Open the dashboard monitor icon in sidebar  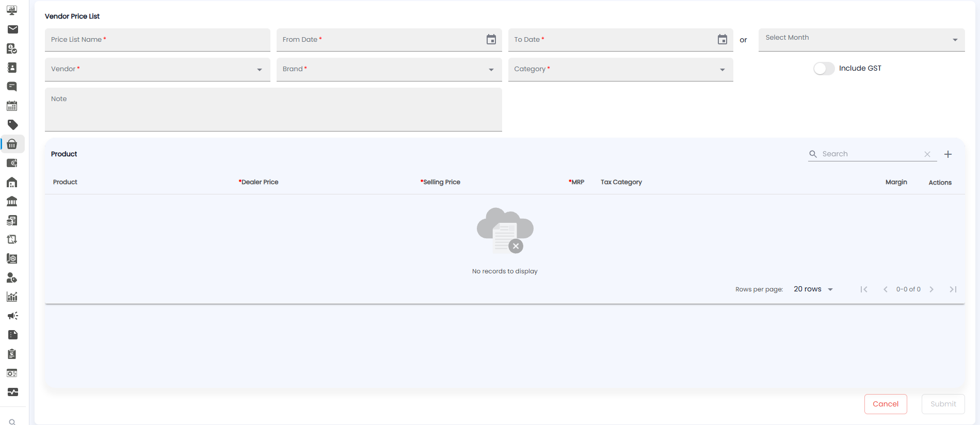pyautogui.click(x=12, y=10)
